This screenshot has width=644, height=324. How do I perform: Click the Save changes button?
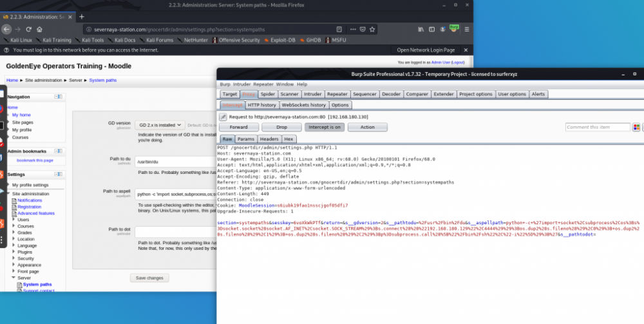point(150,278)
